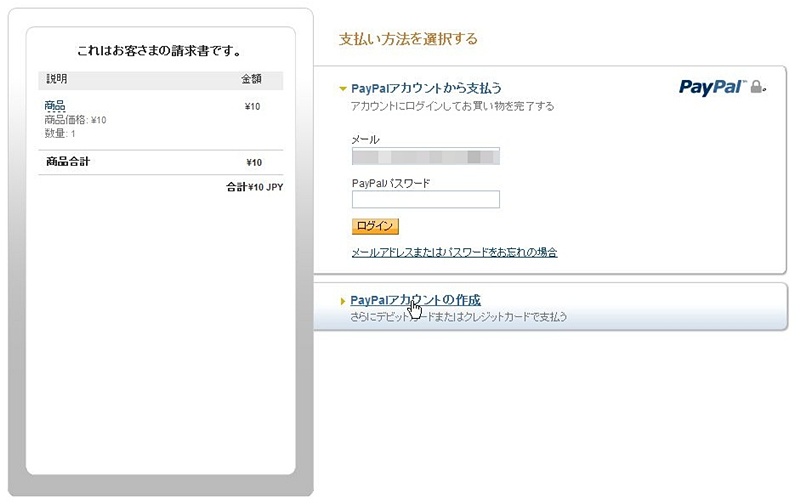Click the 商品 item link in invoice

(55, 106)
